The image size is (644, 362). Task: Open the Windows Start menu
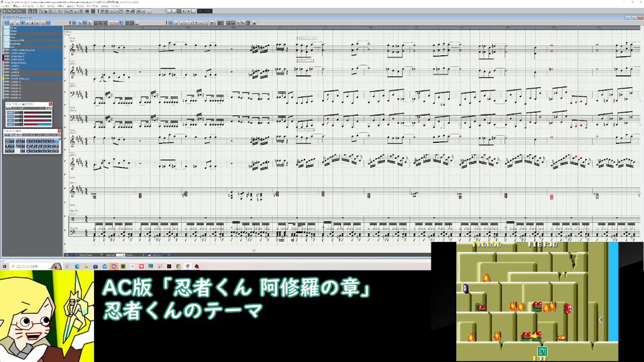coord(5,266)
